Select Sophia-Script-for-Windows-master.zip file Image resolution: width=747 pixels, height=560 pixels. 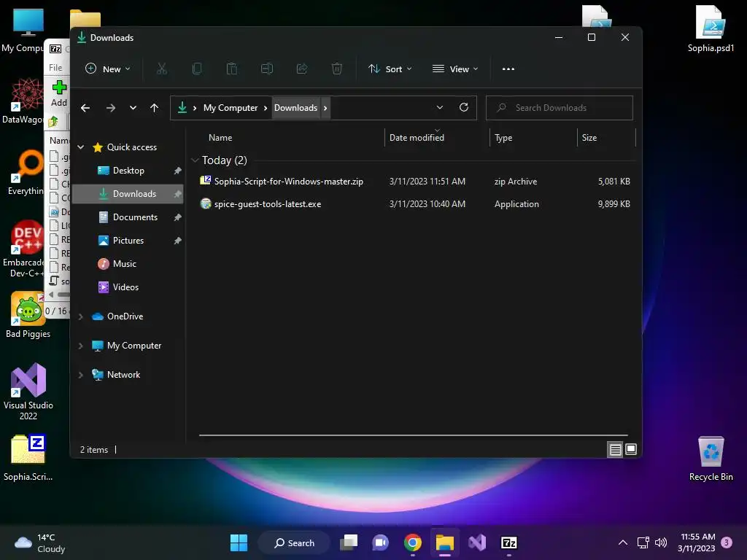coord(414,182)
